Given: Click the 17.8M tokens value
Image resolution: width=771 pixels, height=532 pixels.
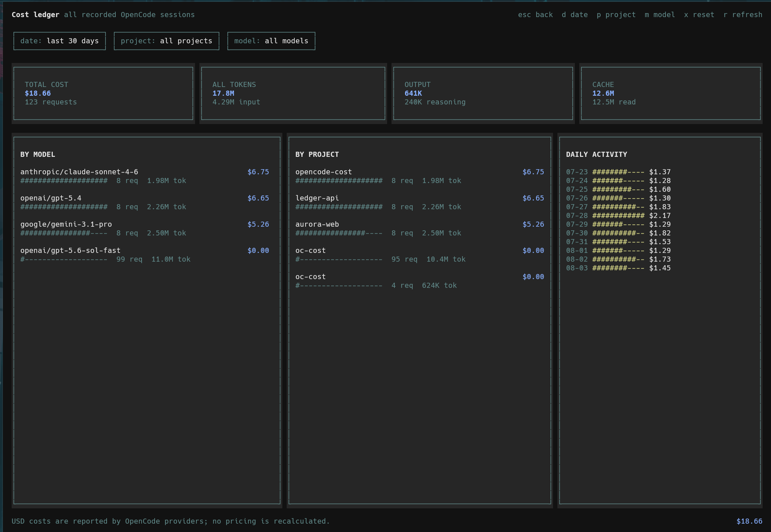Looking at the screenshot, I should pyautogui.click(x=223, y=93).
